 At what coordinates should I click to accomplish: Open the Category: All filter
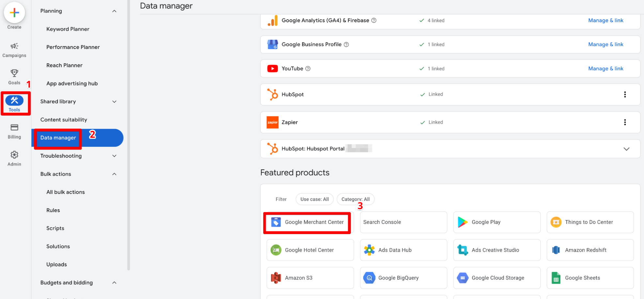coord(356,199)
